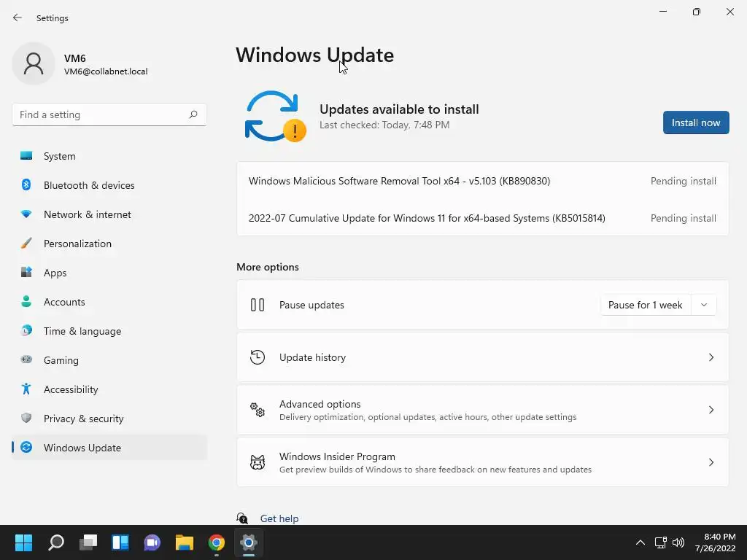This screenshot has width=747, height=560.
Task: Open Time & language settings
Action: (x=109, y=331)
